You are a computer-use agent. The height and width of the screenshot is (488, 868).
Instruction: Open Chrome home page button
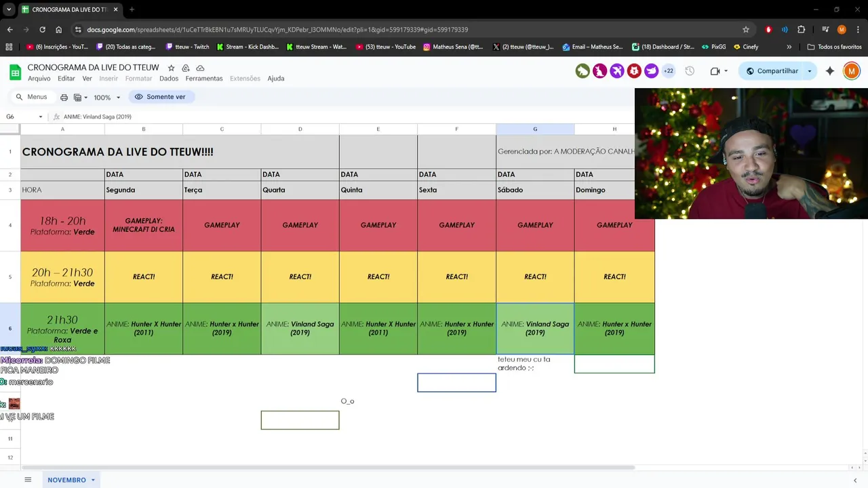[x=58, y=30]
